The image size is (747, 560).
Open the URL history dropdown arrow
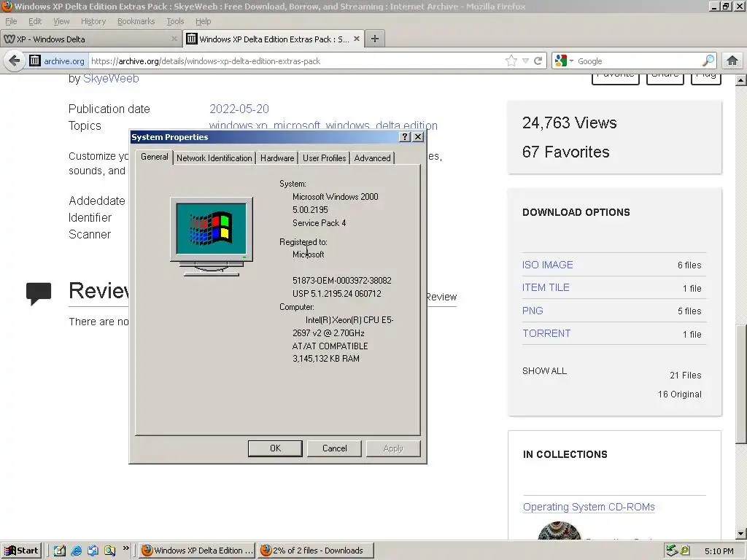pos(525,61)
